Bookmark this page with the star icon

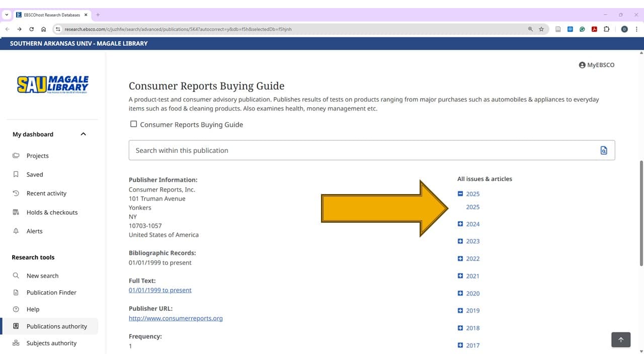(x=541, y=29)
